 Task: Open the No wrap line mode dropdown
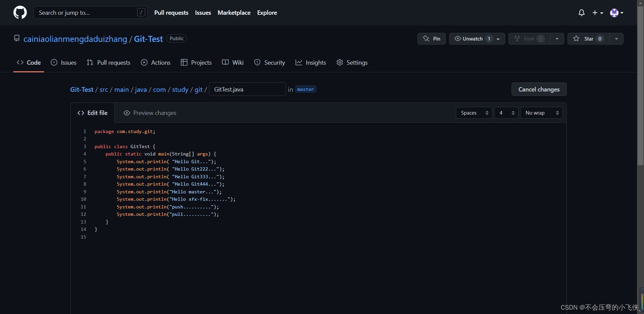[541, 113]
